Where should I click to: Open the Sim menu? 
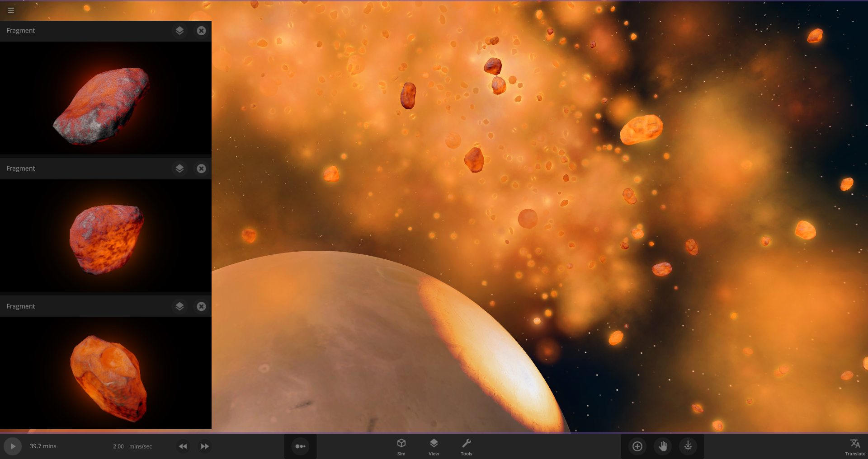[401, 447]
